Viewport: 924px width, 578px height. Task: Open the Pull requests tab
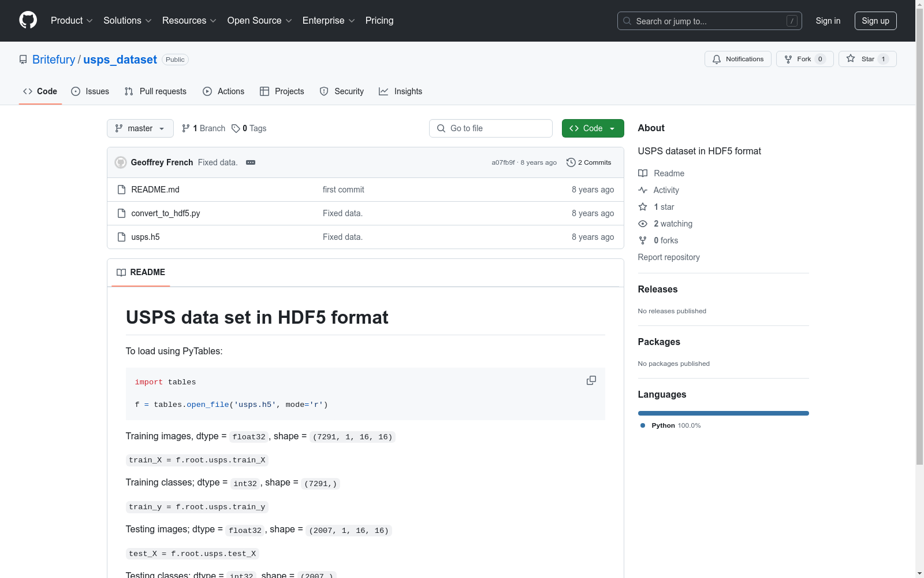click(155, 91)
